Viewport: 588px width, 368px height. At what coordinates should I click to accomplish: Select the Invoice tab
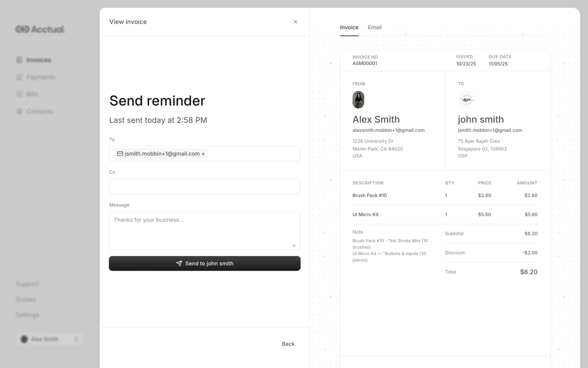[x=349, y=27]
